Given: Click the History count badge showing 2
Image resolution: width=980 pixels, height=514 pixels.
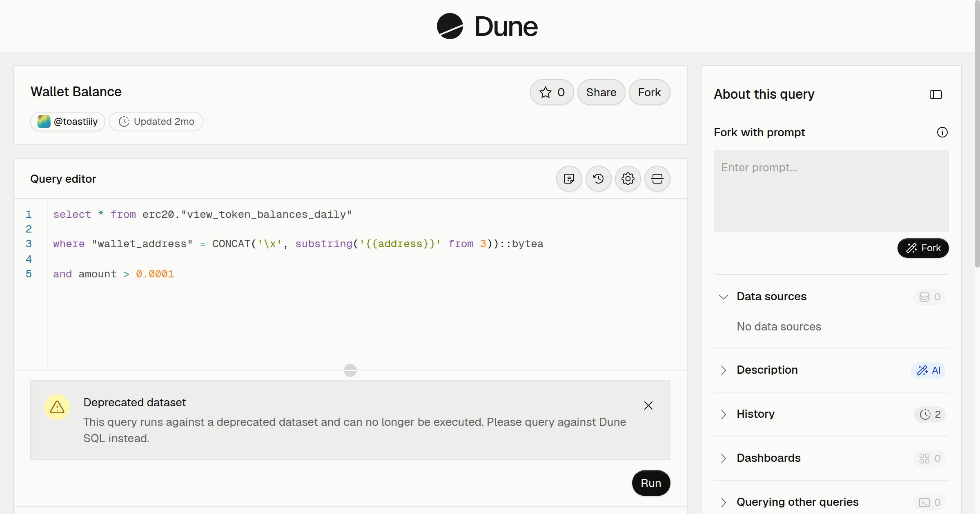Looking at the screenshot, I should [930, 414].
